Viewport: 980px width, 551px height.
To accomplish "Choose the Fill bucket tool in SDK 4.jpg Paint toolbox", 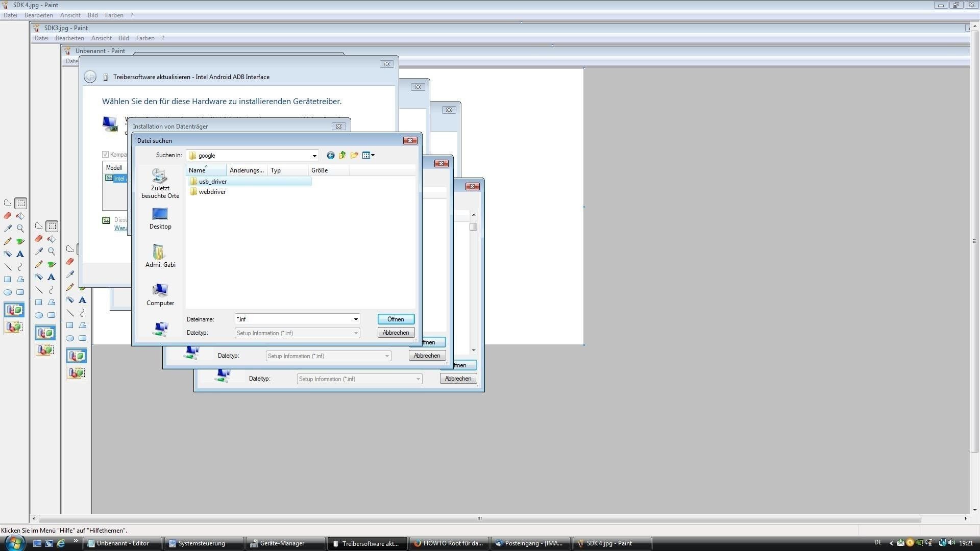I will (20, 216).
